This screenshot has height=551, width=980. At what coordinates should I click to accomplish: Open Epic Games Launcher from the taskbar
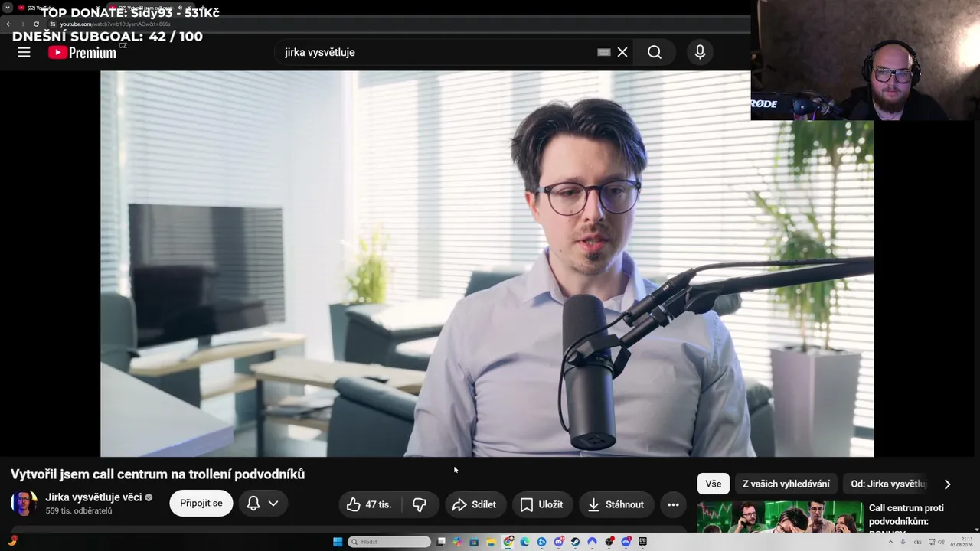[642, 542]
